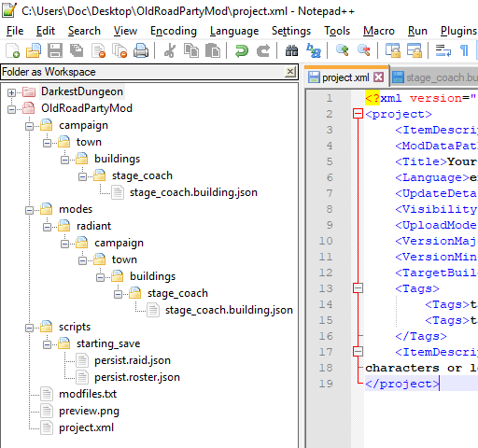Image resolution: width=478 pixels, height=448 pixels.
Task: Copy selection toolbar icon
Action: point(191,50)
